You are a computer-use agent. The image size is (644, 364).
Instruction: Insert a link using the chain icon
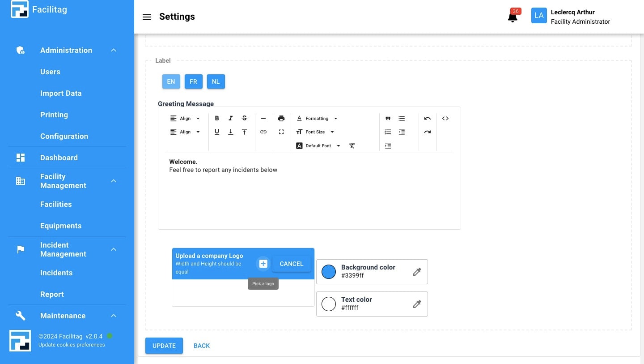[x=263, y=132]
